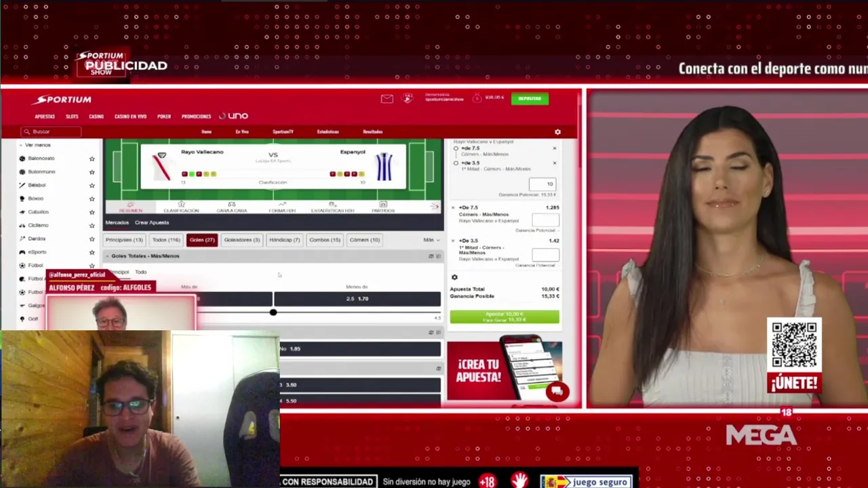
Task: Open the Partidos tab
Action: tap(383, 207)
